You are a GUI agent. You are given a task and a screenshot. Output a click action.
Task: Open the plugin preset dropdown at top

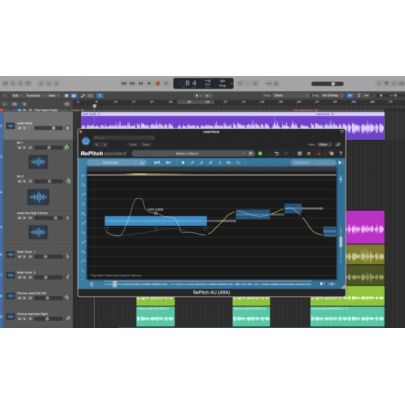pos(124,137)
